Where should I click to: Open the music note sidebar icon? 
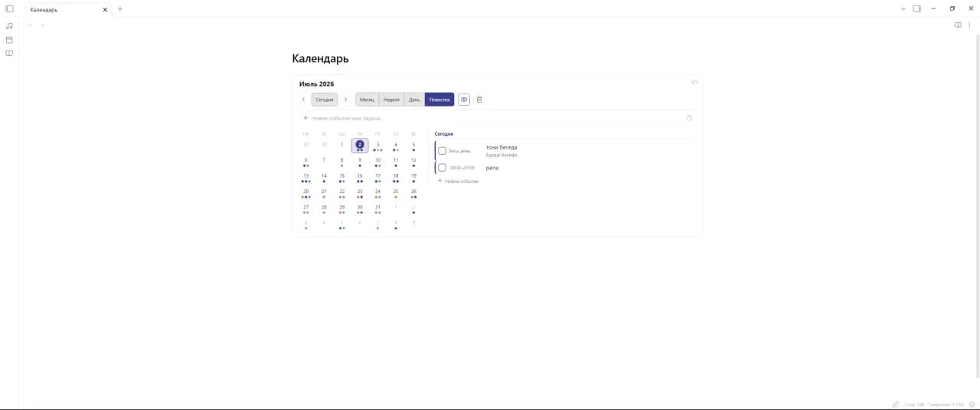pyautogui.click(x=9, y=25)
